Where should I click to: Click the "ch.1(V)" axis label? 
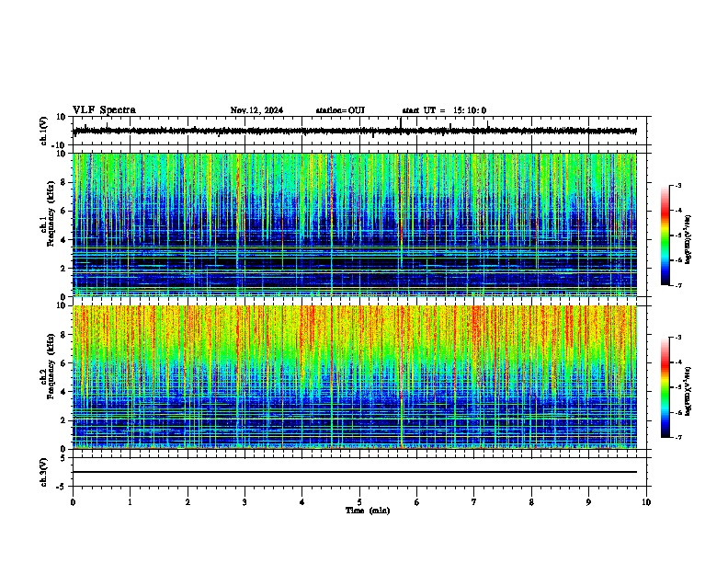pyautogui.click(x=44, y=131)
